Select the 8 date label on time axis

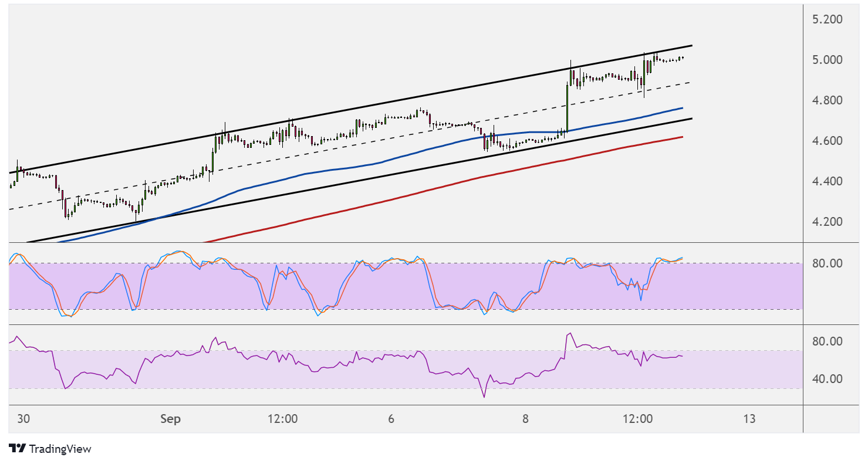click(525, 419)
